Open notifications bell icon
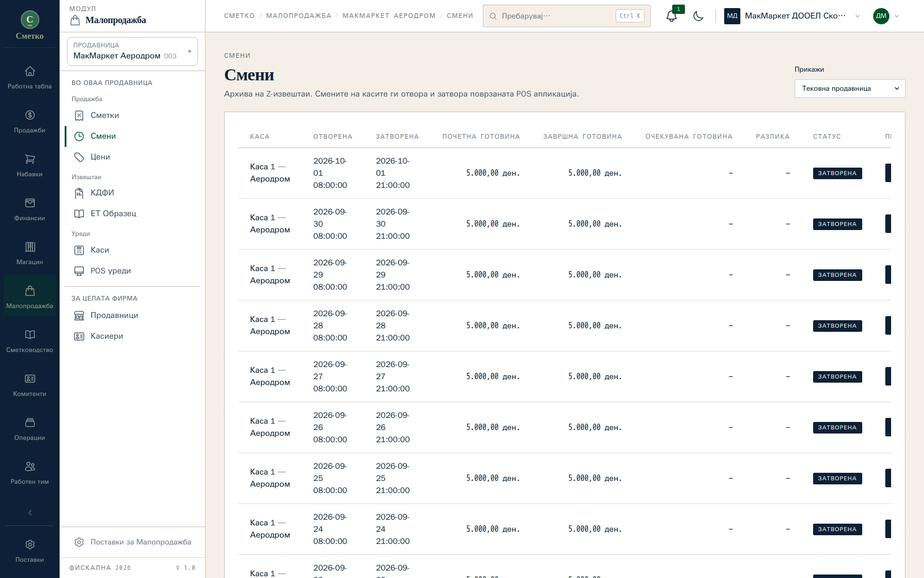 click(x=671, y=16)
